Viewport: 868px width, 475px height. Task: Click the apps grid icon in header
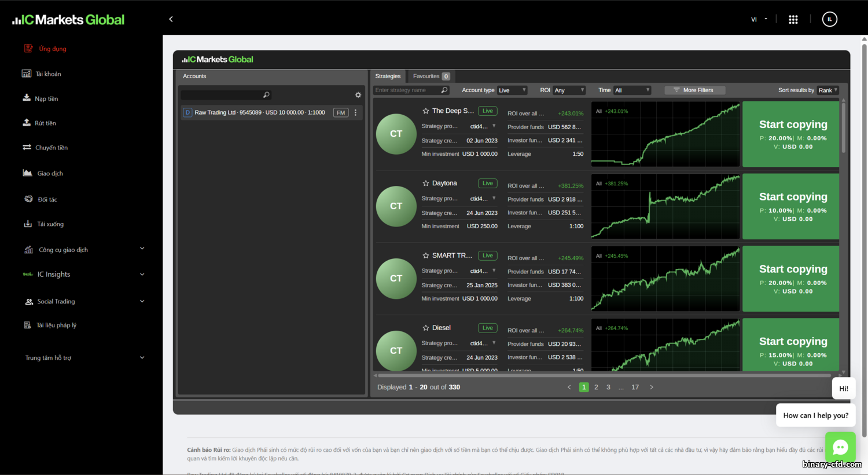793,20
